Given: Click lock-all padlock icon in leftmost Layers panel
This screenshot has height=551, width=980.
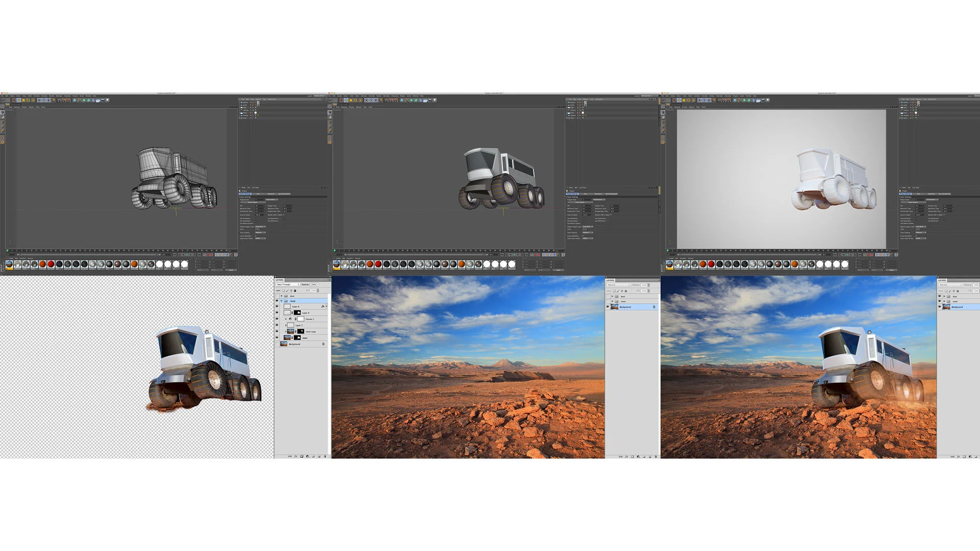Looking at the screenshot, I should click(x=295, y=291).
